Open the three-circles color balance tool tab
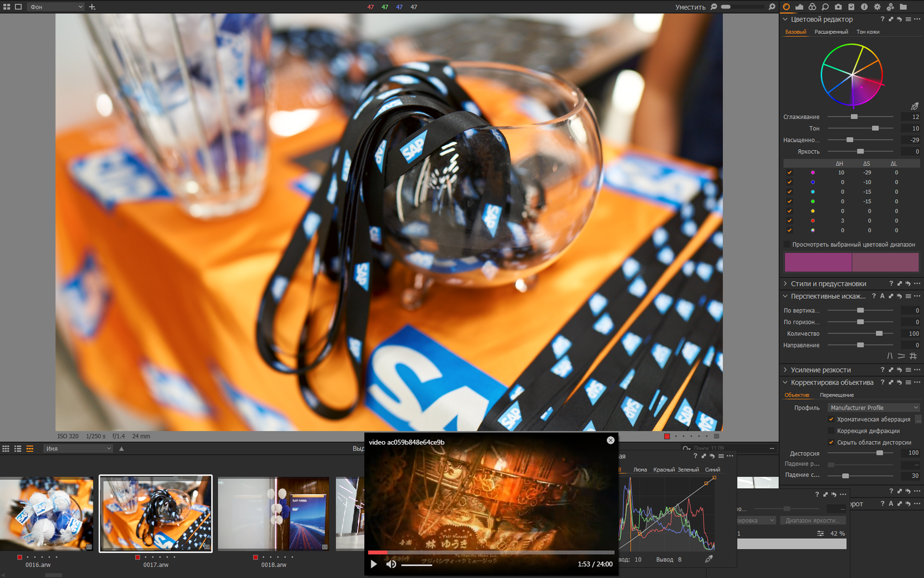 (x=813, y=7)
